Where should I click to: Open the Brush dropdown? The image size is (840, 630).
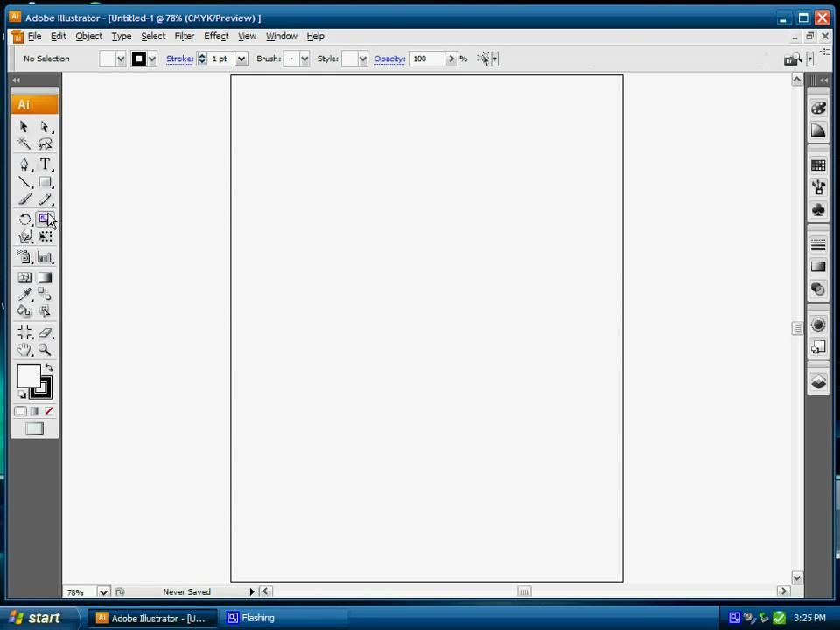pyautogui.click(x=304, y=59)
